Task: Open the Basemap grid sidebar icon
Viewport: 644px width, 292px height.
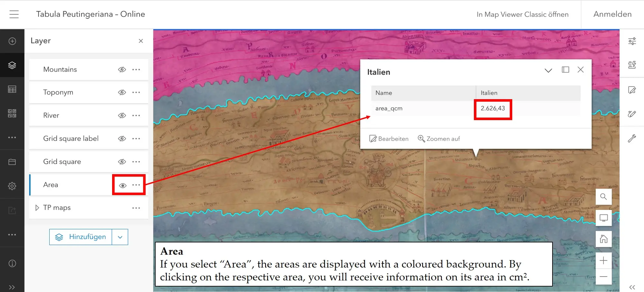Action: pyautogui.click(x=12, y=113)
